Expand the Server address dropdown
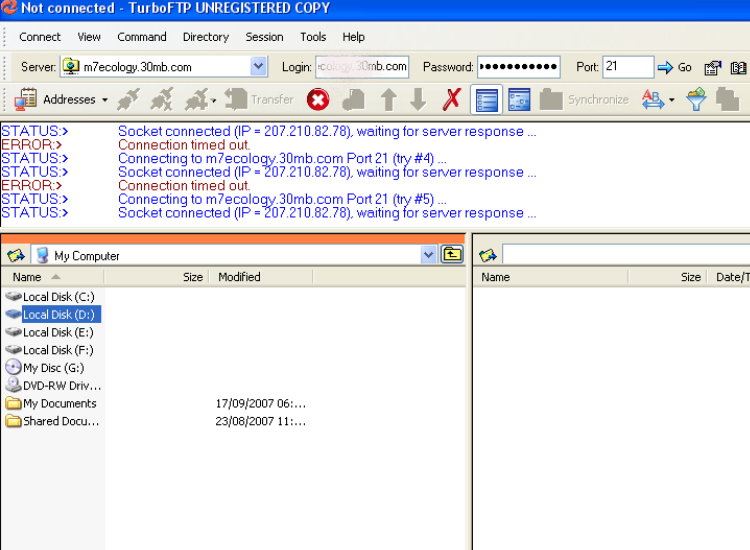750x550 pixels. (258, 67)
